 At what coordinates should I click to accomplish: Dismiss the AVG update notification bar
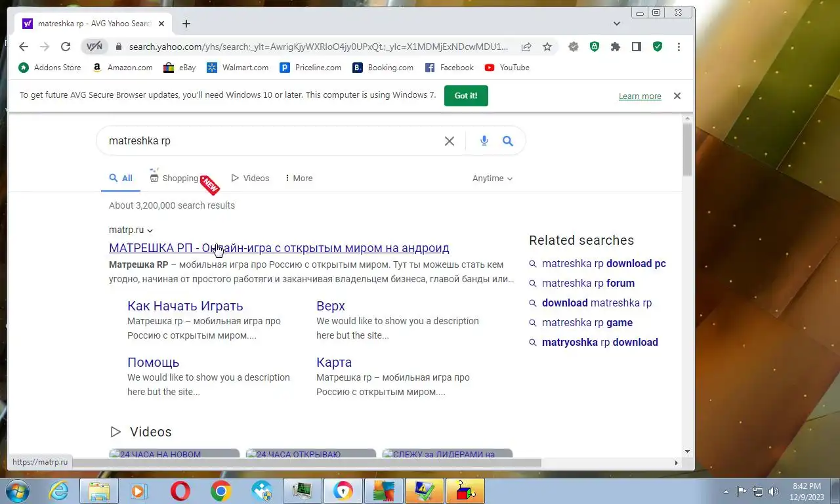677,96
